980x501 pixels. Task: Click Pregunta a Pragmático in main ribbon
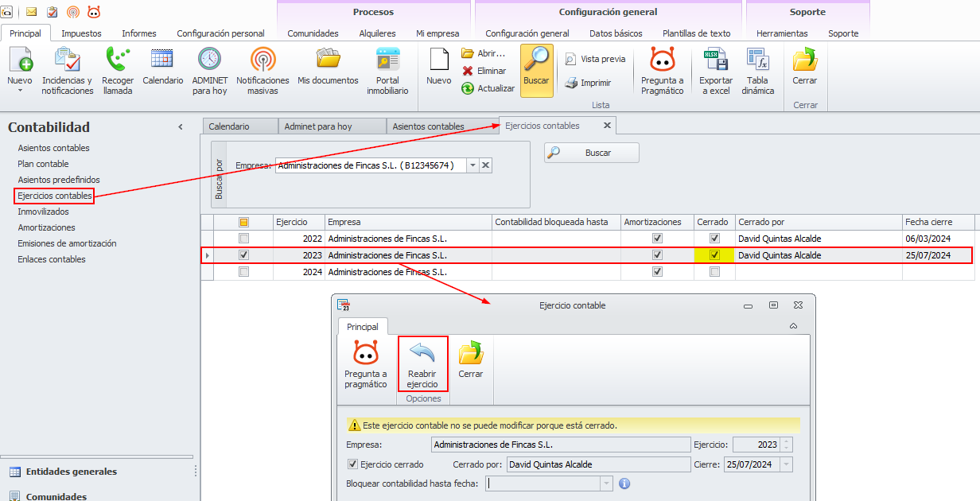coord(663,72)
